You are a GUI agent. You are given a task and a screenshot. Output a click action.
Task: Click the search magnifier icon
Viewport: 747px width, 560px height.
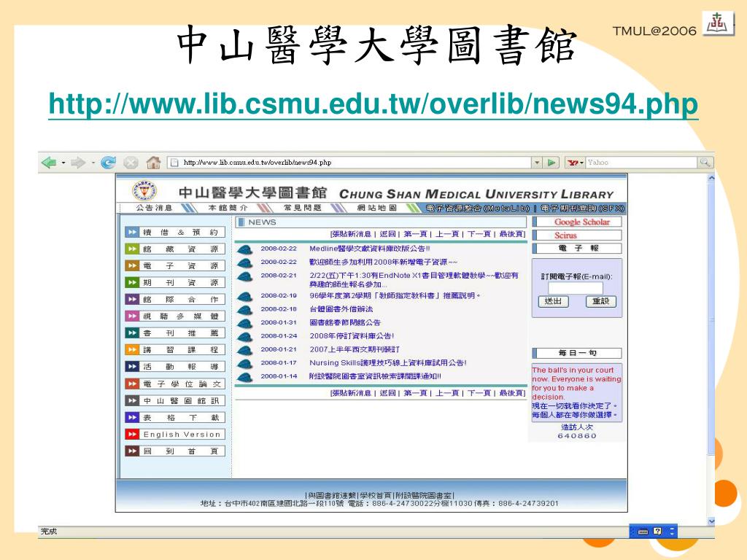tap(705, 163)
